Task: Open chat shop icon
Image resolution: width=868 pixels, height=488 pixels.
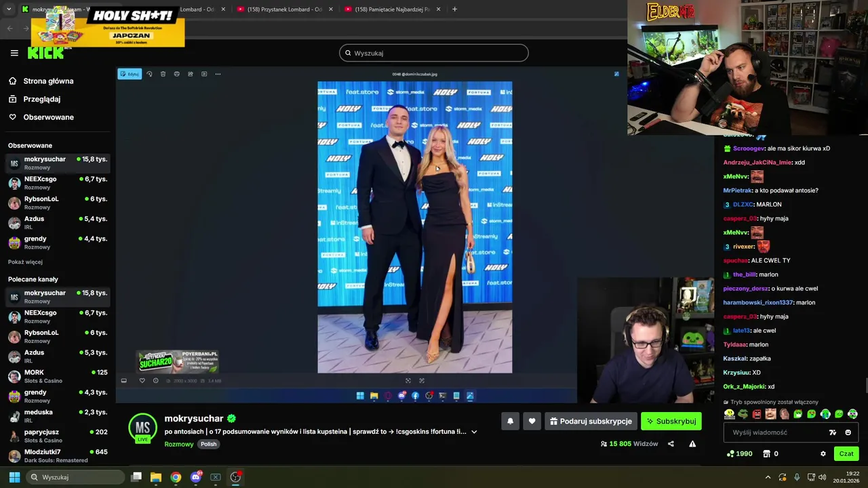Action: click(767, 453)
